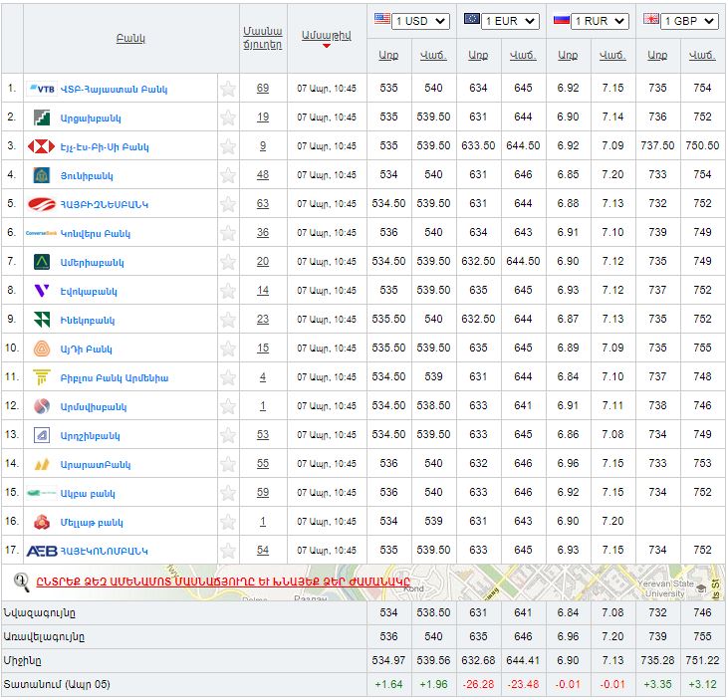728x700 pixels.
Task: Click the Unibank logo in row 4
Action: click(x=42, y=175)
